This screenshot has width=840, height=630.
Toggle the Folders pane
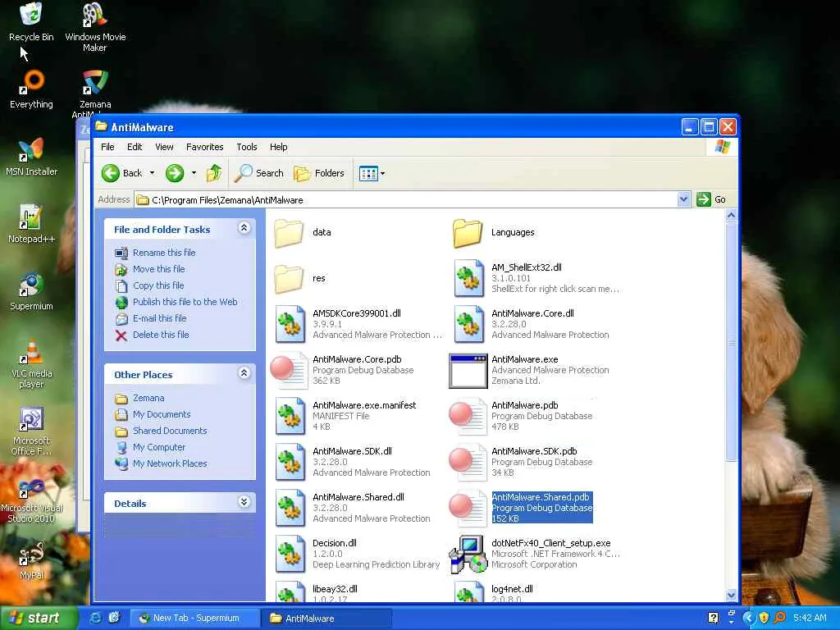click(319, 173)
